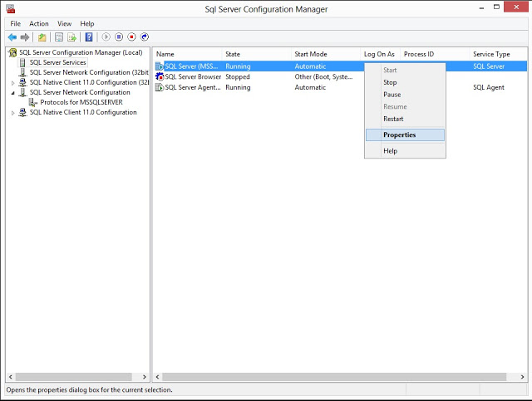Click the tree pane horizontal scrollbar thumb
The width and height of the screenshot is (532, 401).
point(74,377)
